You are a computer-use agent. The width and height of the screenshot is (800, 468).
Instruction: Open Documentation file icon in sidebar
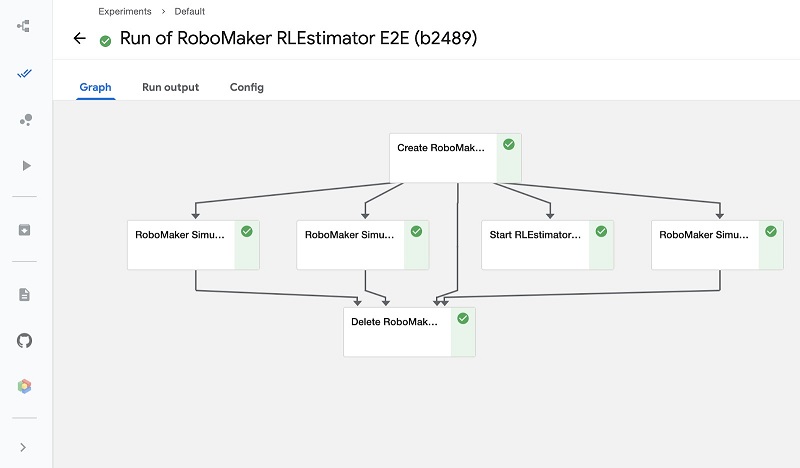click(24, 294)
